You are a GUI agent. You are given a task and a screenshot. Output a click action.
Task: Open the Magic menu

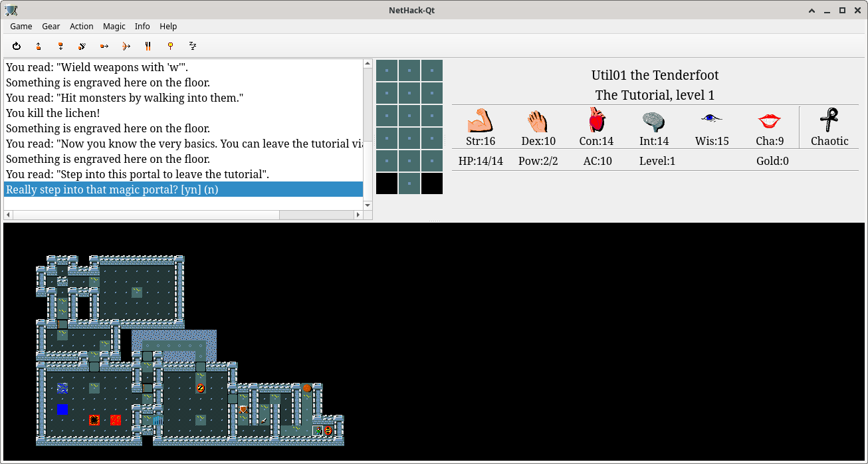click(114, 27)
